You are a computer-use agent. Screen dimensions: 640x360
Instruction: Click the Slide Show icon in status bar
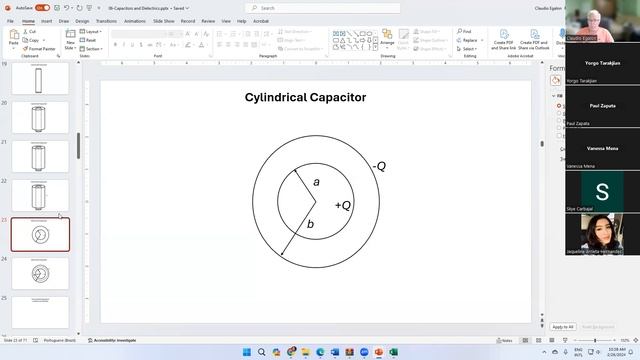point(565,340)
